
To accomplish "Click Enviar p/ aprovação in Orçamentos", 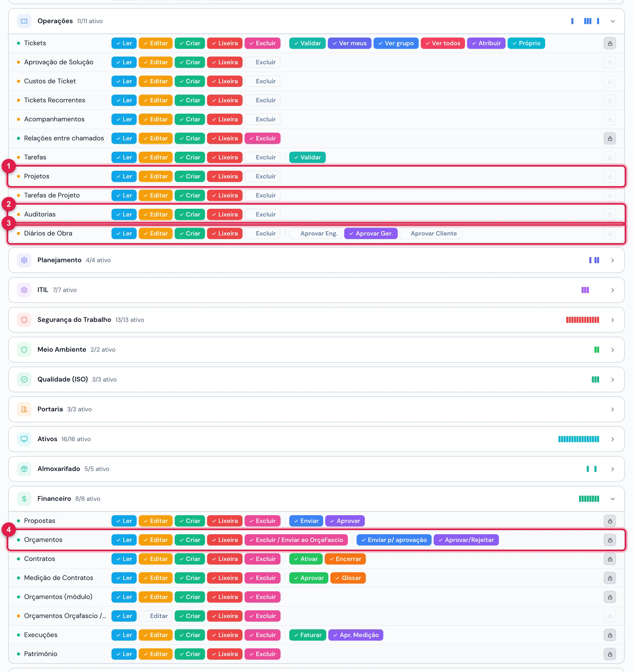I will pyautogui.click(x=394, y=540).
